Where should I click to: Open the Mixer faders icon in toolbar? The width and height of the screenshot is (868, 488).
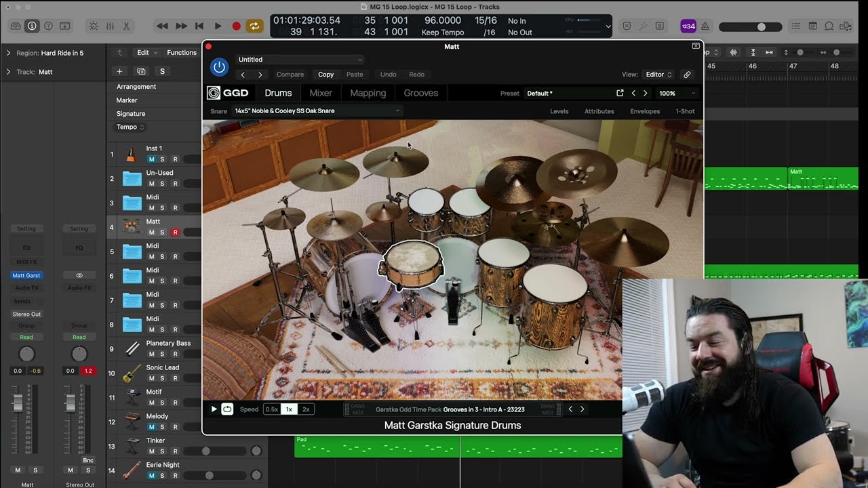[110, 26]
